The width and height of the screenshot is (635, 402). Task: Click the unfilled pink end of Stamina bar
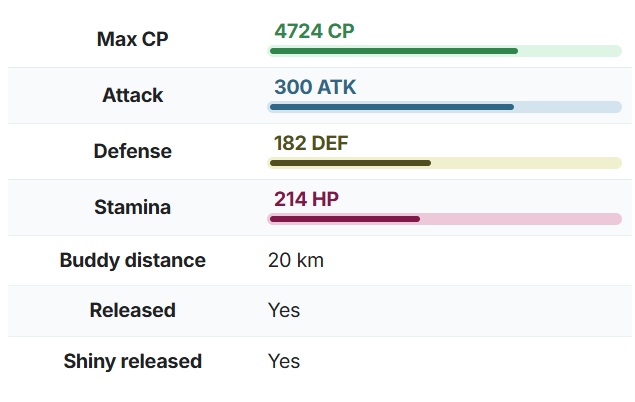tap(520, 219)
